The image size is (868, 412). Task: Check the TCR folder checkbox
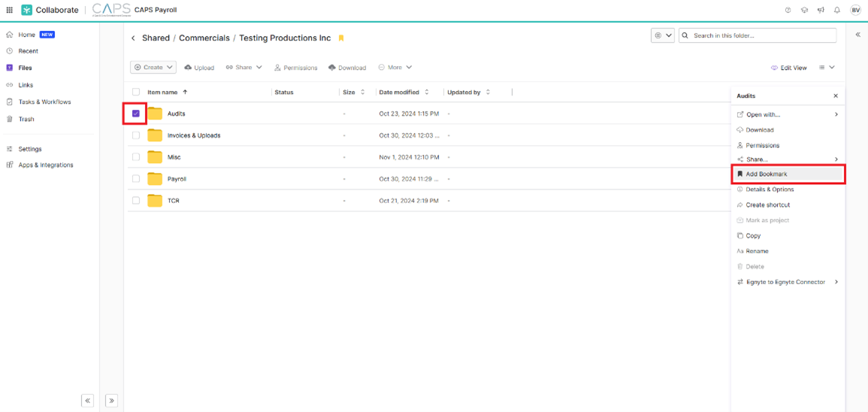click(136, 201)
